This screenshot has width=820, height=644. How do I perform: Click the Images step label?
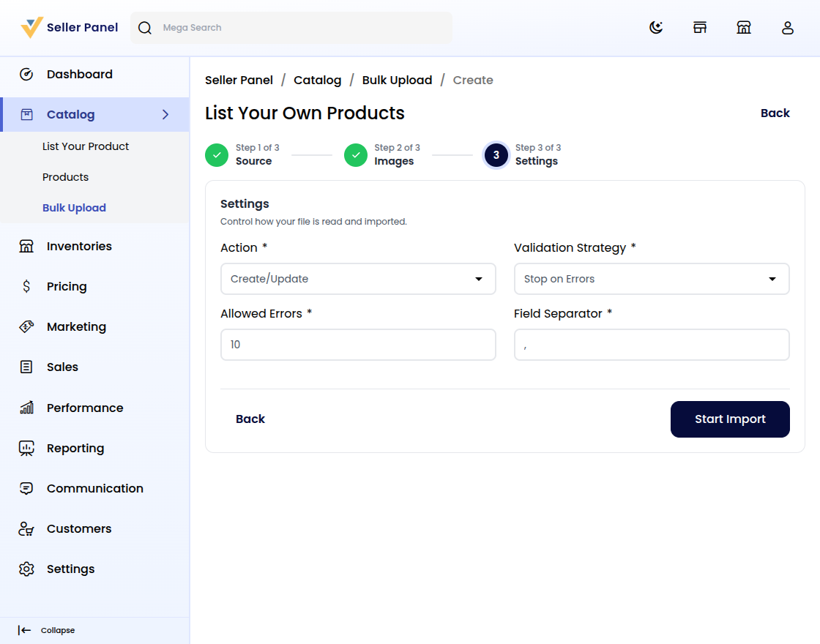393,161
